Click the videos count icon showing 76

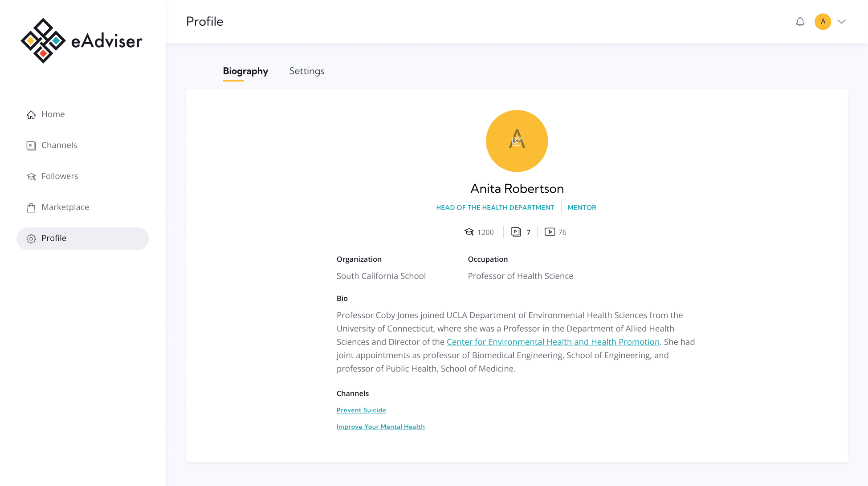pyautogui.click(x=550, y=232)
